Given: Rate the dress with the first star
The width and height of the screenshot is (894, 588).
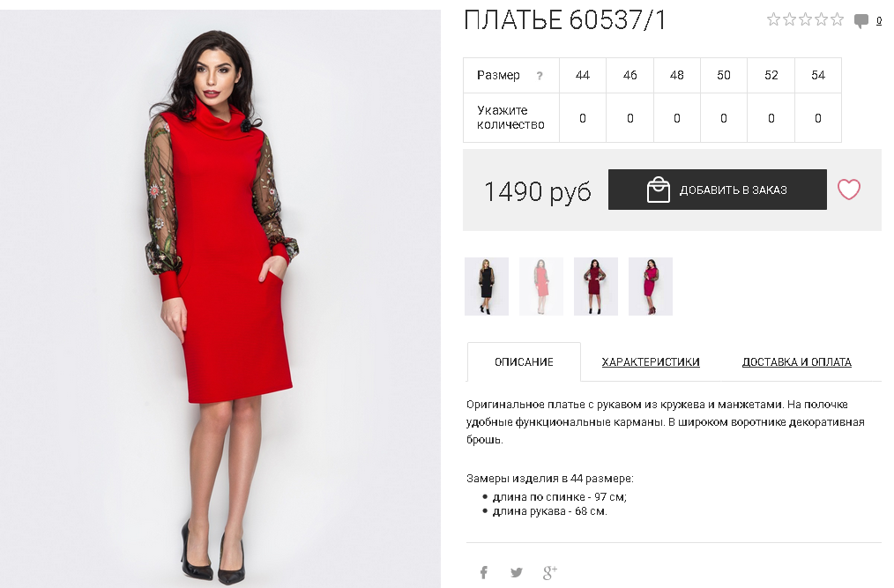Looking at the screenshot, I should (774, 19).
